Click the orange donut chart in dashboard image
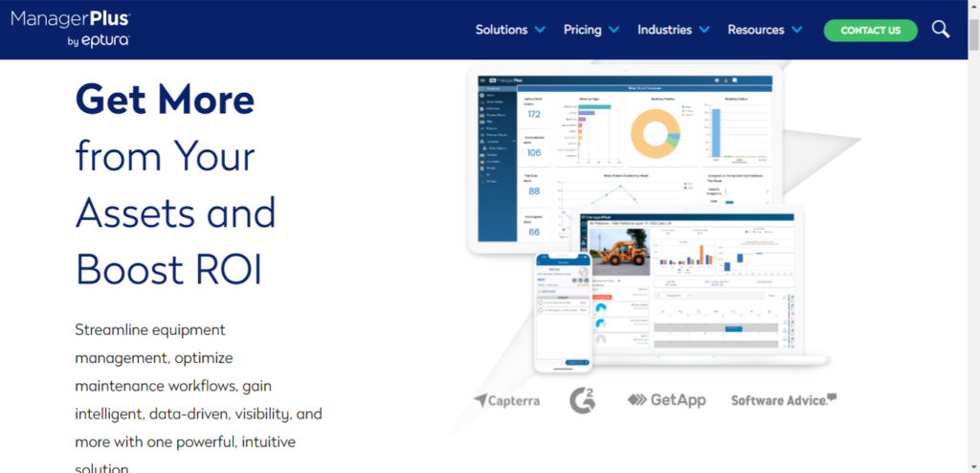 click(x=655, y=133)
